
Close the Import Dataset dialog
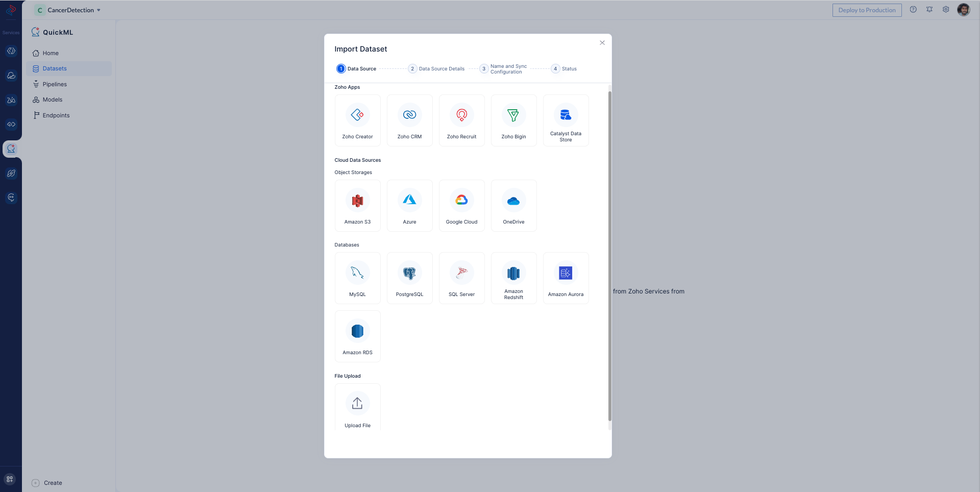pos(602,43)
